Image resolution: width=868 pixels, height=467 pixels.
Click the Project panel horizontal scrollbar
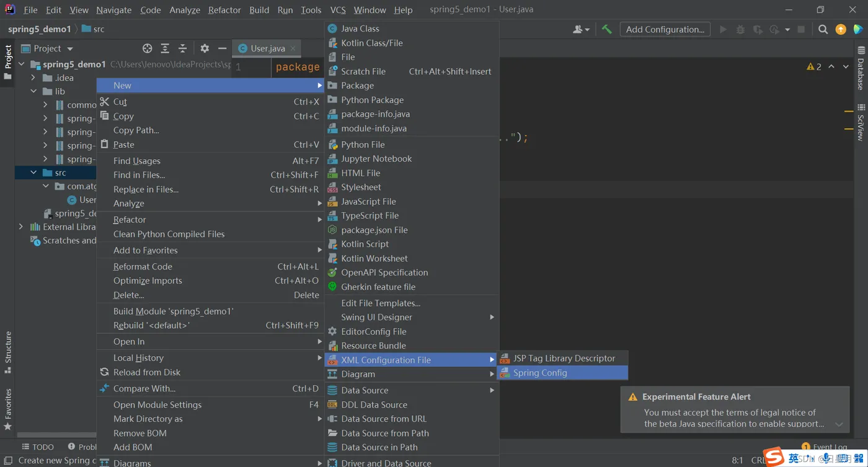[x=56, y=435]
